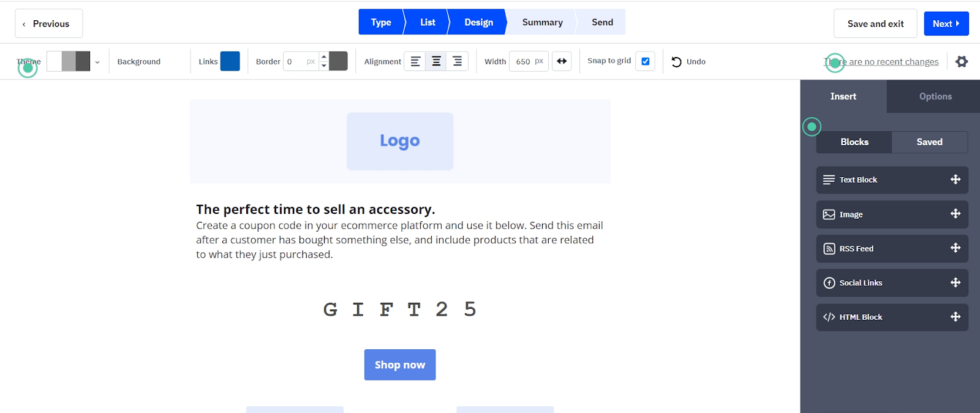The image size is (980, 413).
Task: Go to the List step
Action: [x=428, y=22]
